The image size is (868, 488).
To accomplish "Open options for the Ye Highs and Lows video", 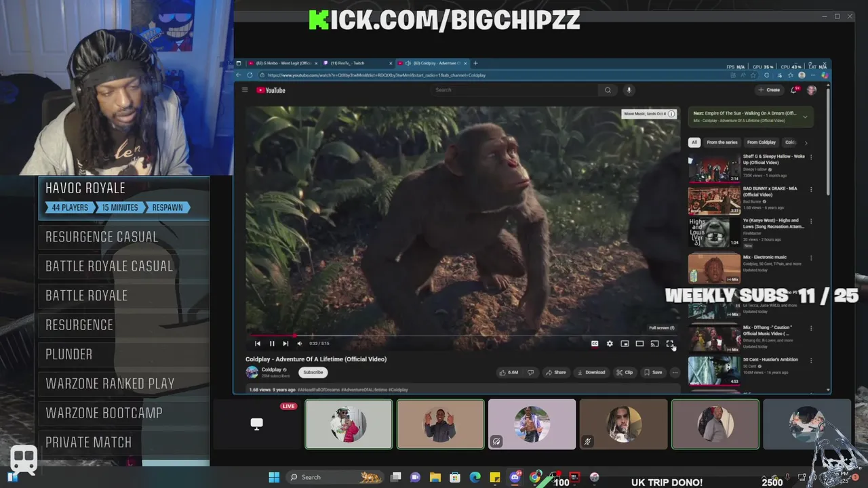I will click(811, 222).
